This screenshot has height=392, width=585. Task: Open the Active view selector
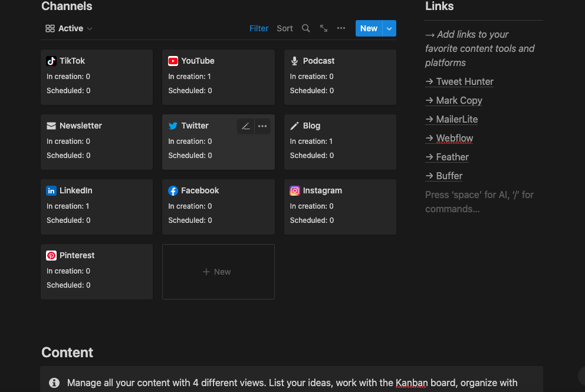(68, 28)
